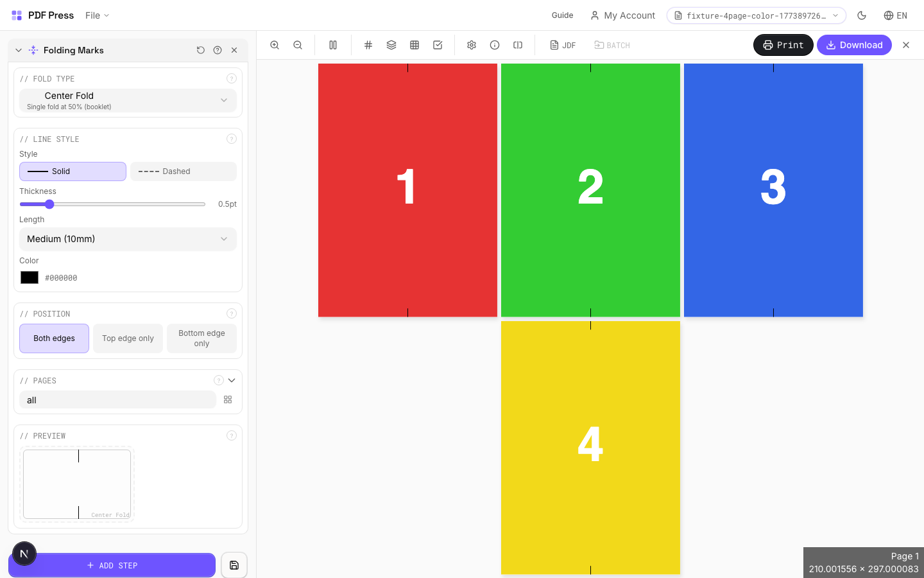Collapse the Folding Marks panel
924x578 pixels.
click(x=18, y=49)
